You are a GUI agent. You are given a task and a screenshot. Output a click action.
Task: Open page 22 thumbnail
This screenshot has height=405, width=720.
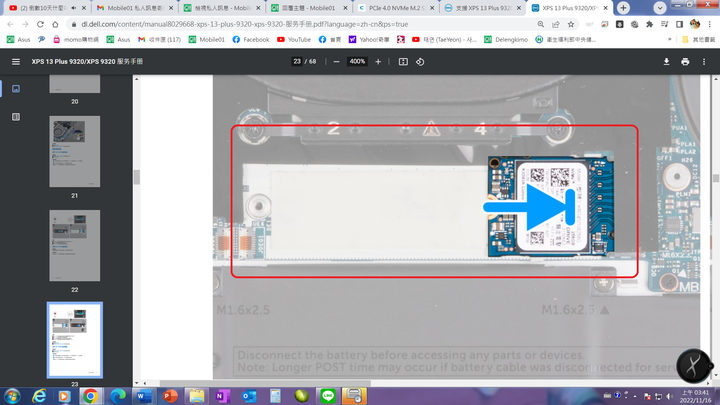coord(74,246)
